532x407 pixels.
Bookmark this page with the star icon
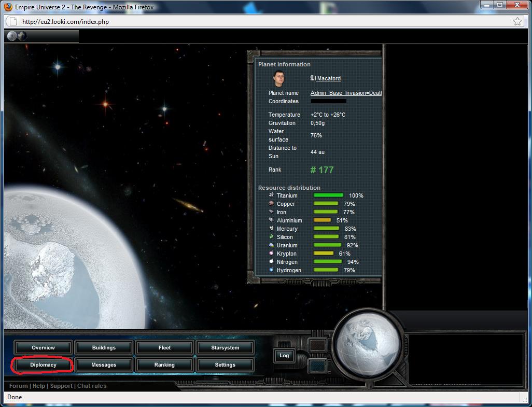point(517,22)
